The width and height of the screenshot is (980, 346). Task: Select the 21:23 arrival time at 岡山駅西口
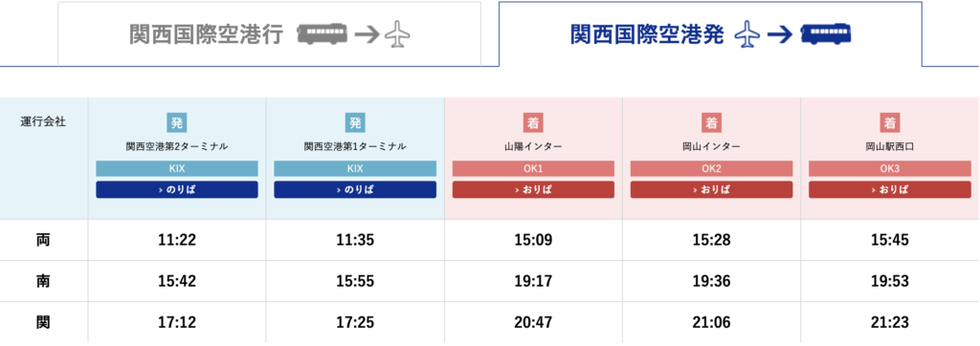(890, 322)
